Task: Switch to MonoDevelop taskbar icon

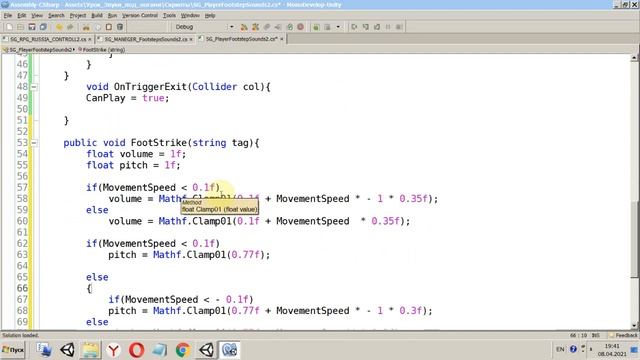Action: pos(230,350)
